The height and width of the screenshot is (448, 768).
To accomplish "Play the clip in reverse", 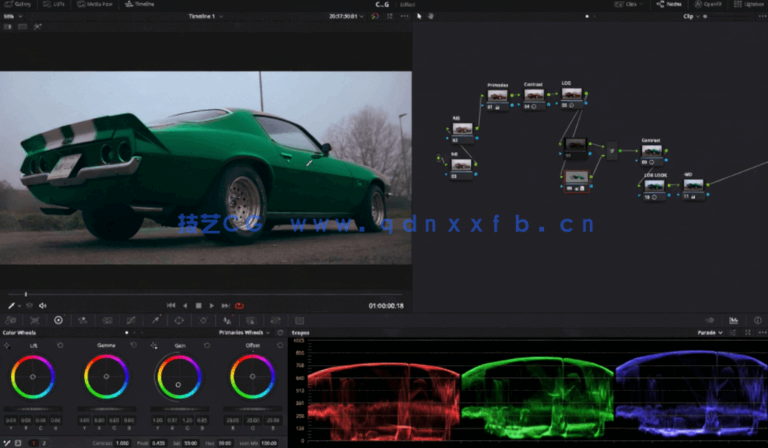I will tap(185, 306).
